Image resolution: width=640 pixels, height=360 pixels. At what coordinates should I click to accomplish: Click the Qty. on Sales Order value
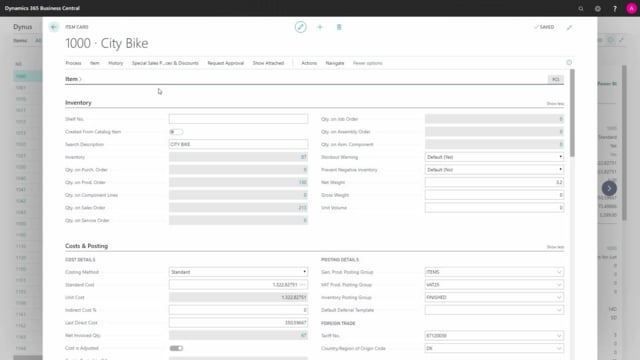tap(302, 207)
